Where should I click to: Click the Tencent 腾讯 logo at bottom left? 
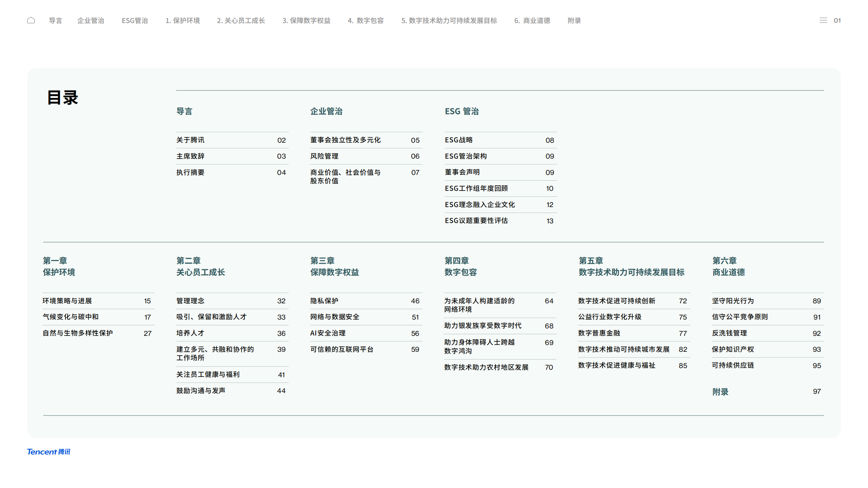click(x=48, y=451)
